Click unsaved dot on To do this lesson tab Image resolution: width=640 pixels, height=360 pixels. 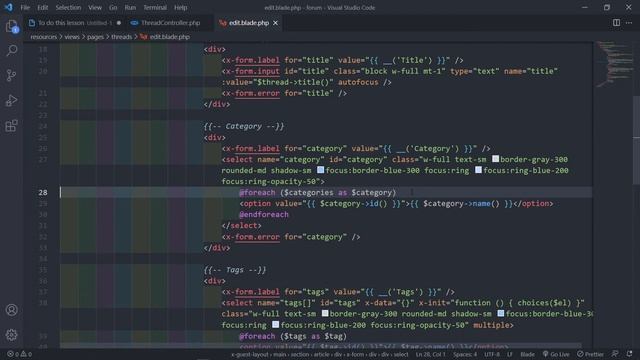tap(119, 23)
